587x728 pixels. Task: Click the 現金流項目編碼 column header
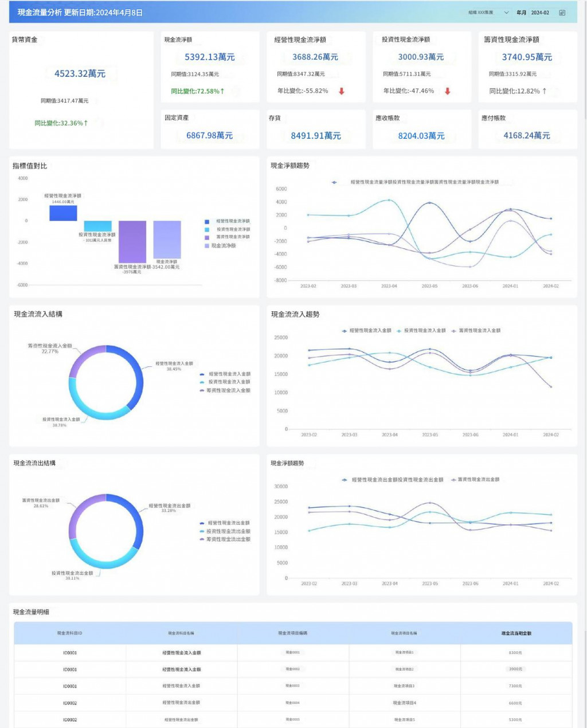(x=292, y=633)
